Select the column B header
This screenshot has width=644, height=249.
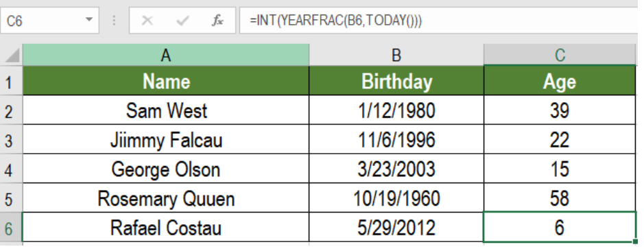tap(396, 55)
